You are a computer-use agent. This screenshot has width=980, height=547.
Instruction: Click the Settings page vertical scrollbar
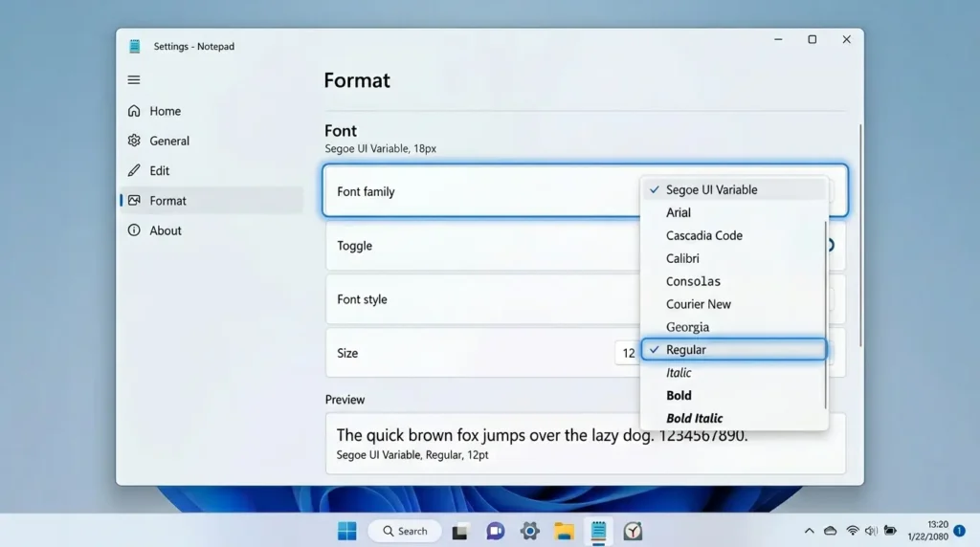coord(860,235)
